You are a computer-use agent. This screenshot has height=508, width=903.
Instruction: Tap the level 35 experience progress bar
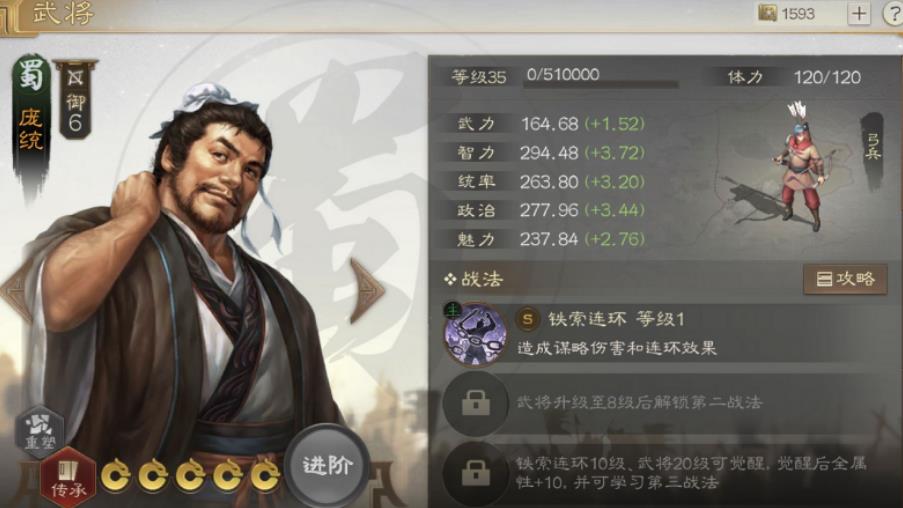(601, 84)
